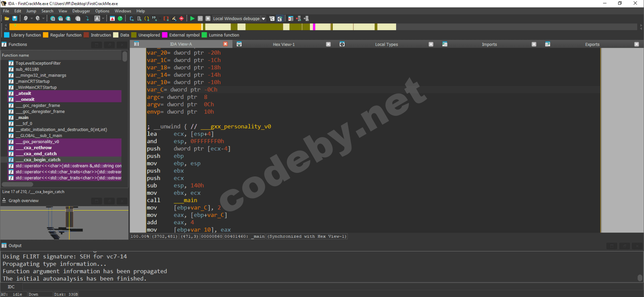Select ___cxa_begin_catch function row
The height and width of the screenshot is (297, 644).
pyautogui.click(x=64, y=160)
